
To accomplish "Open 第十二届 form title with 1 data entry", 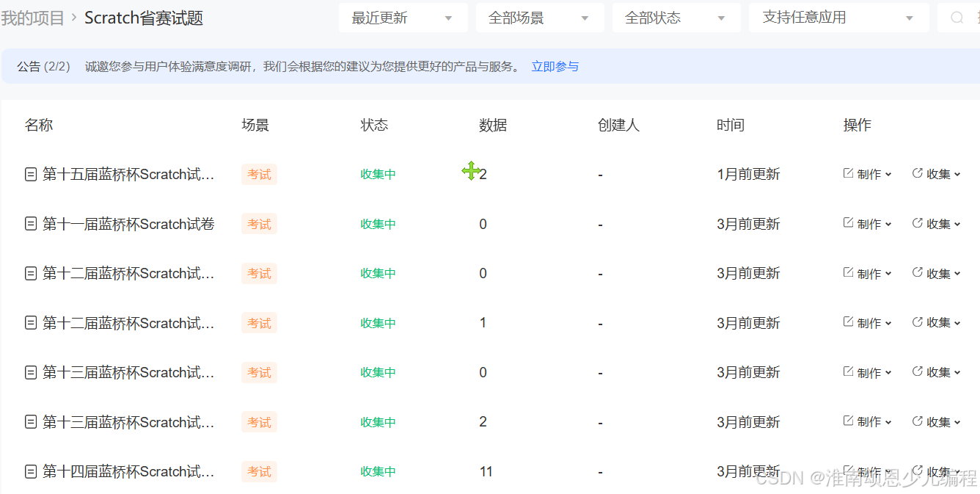I will point(128,323).
